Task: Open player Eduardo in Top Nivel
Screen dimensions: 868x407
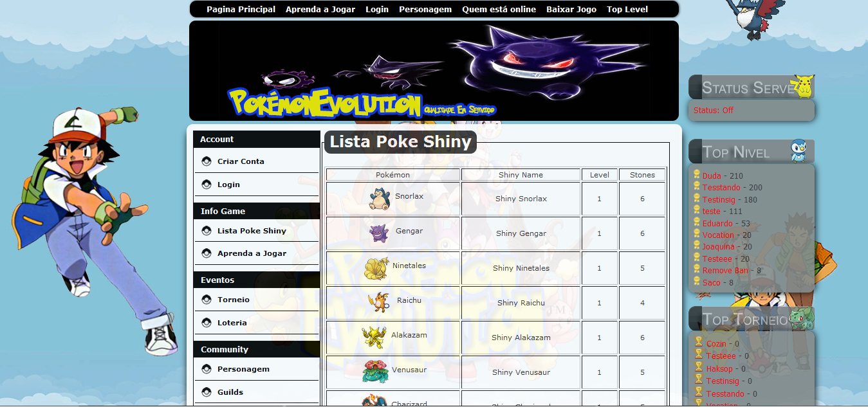Action: click(x=717, y=224)
